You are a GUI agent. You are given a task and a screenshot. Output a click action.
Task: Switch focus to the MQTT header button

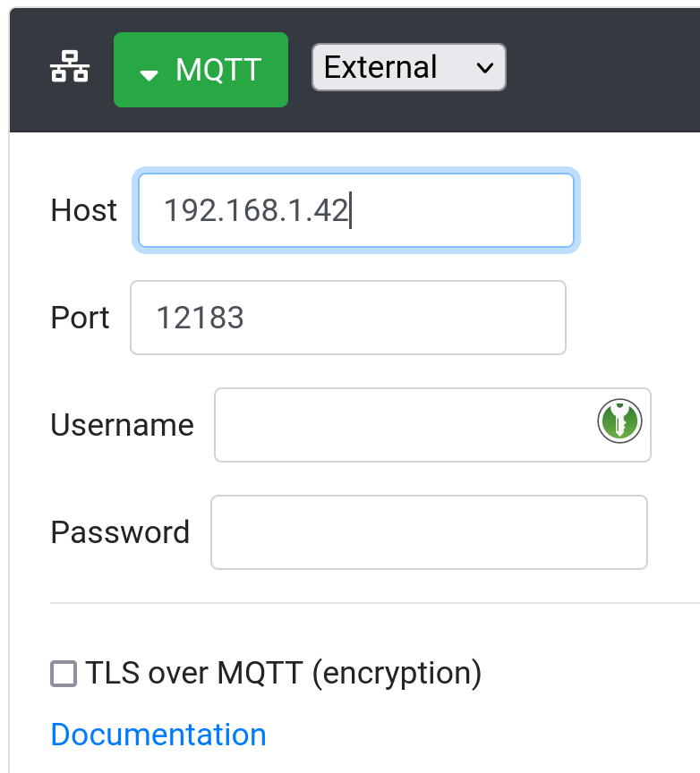(x=201, y=69)
